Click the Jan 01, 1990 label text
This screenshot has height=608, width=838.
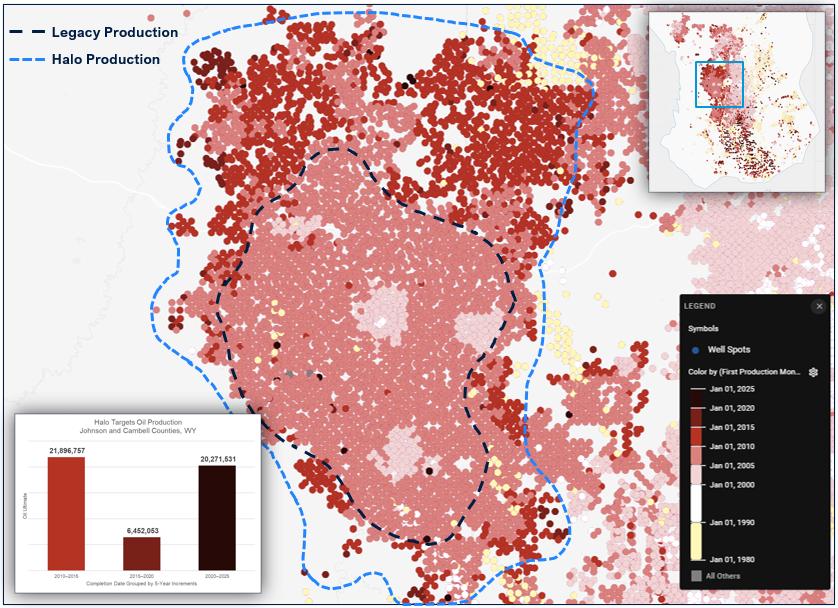pyautogui.click(x=731, y=524)
